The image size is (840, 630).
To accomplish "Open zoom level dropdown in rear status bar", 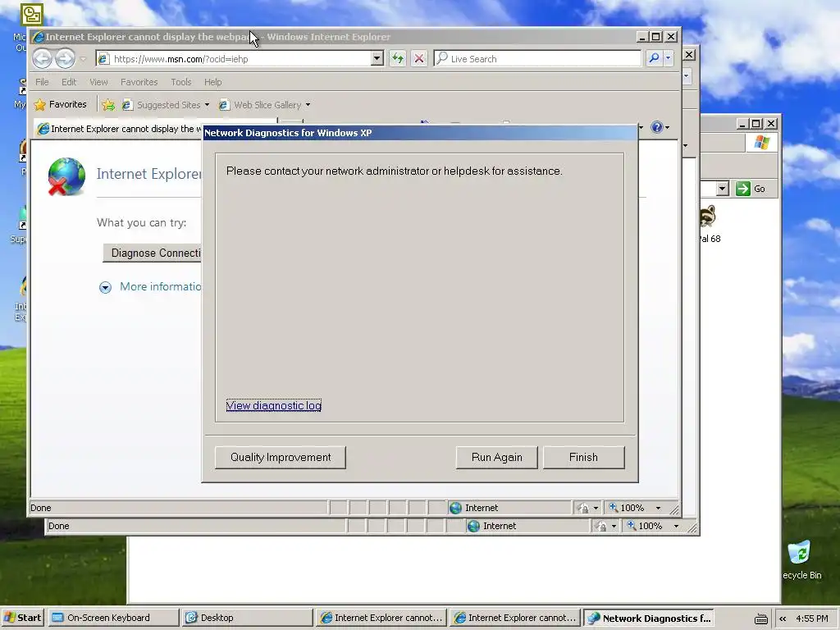I will pos(677,526).
